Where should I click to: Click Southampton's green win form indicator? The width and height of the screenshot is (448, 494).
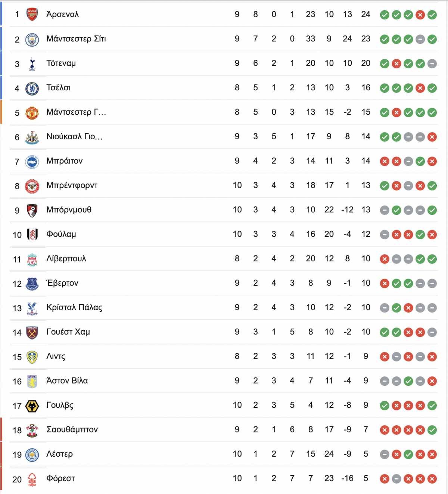[x=432, y=430]
